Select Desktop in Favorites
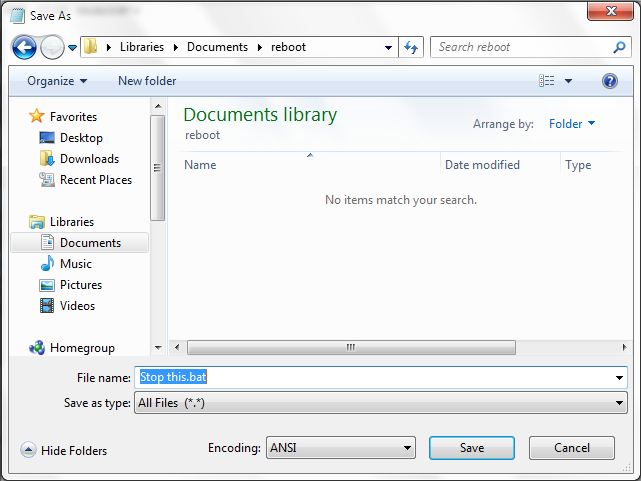The image size is (641, 481). coord(81,138)
